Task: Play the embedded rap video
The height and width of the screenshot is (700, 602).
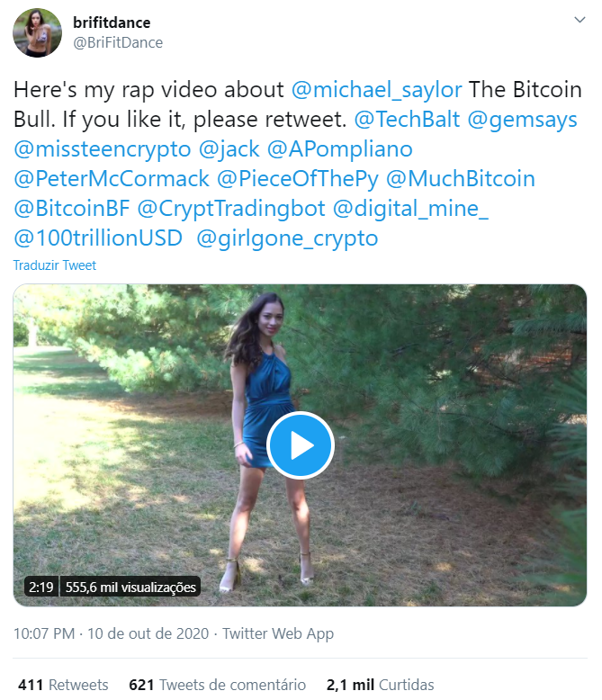Action: [x=301, y=445]
